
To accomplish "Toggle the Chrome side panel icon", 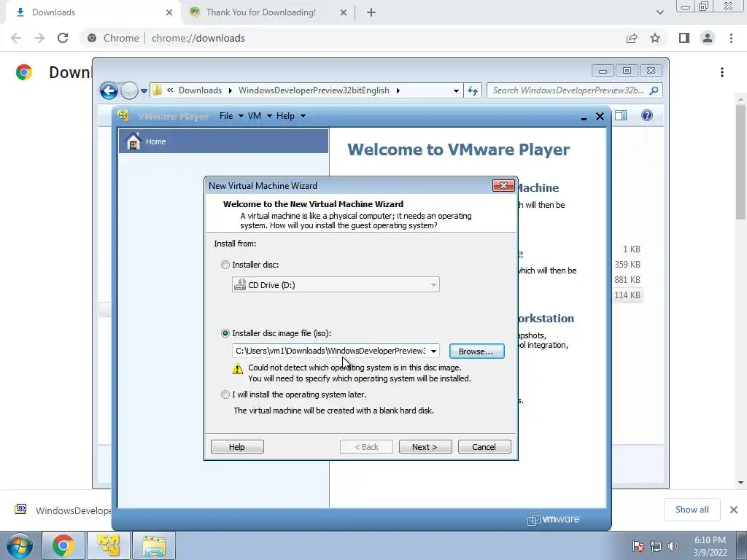I will coord(684,38).
